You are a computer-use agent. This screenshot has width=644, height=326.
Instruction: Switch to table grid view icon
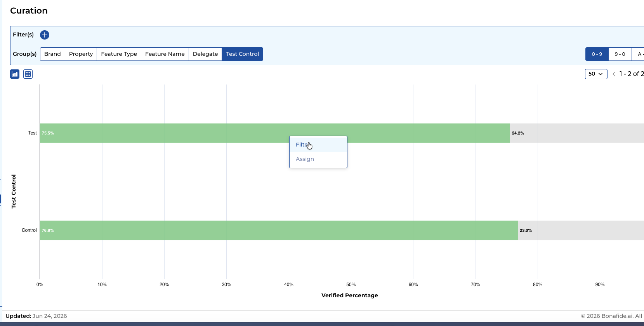[28, 74]
